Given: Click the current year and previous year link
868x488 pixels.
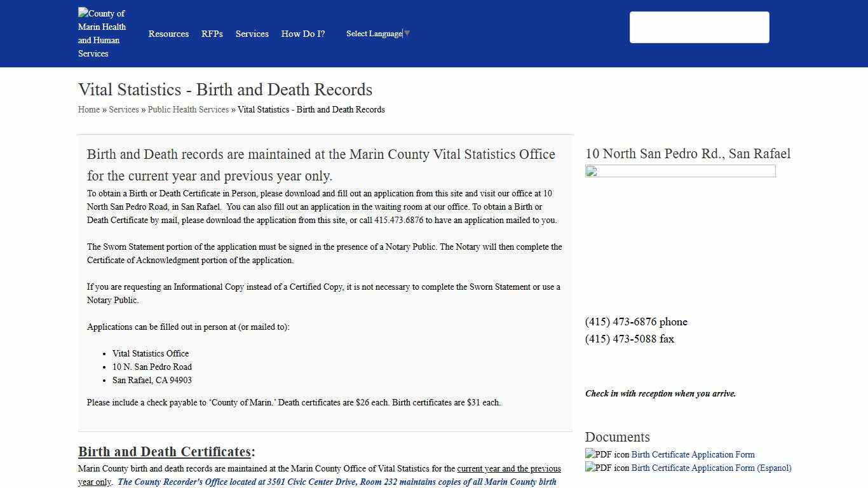Looking at the screenshot, I should [508, 468].
